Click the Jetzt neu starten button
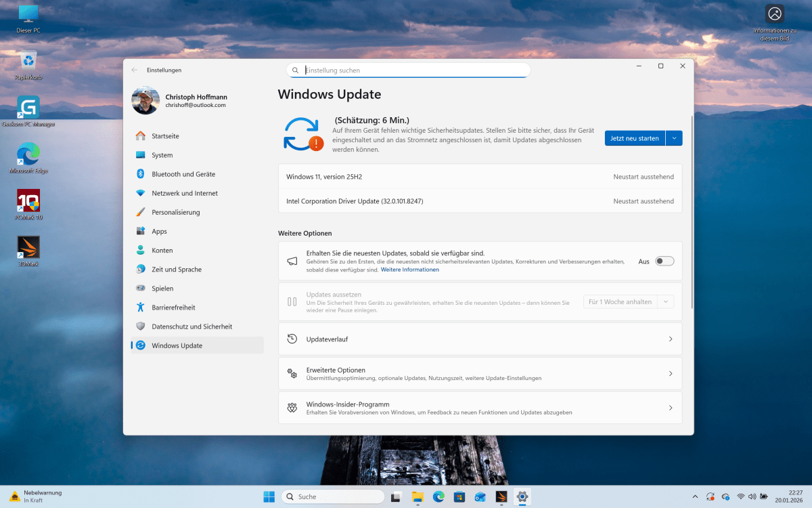 click(635, 137)
